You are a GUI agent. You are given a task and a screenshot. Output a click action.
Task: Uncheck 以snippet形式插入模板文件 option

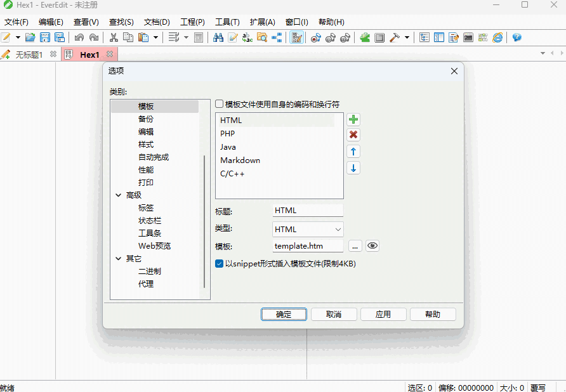click(x=219, y=263)
